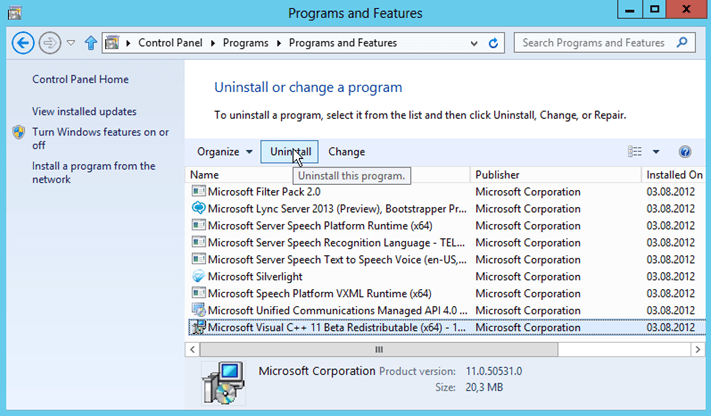
Task: Click the Speech Platform VXML Runtime icon
Action: coord(198,293)
